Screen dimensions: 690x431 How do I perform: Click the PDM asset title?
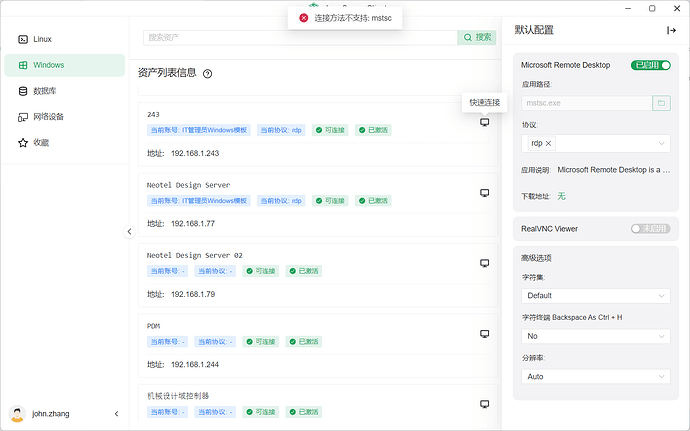click(153, 326)
